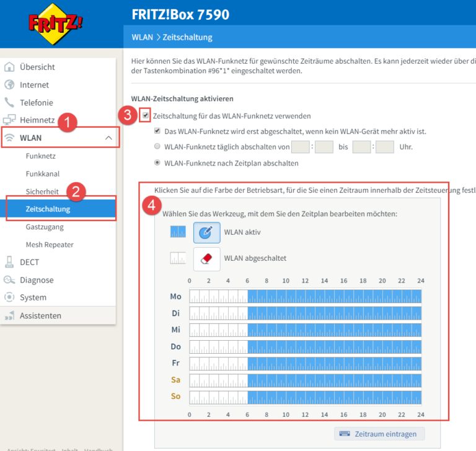Open the Gastzugang submenu item
Viewport: 476px width, 451px height.
tap(45, 227)
